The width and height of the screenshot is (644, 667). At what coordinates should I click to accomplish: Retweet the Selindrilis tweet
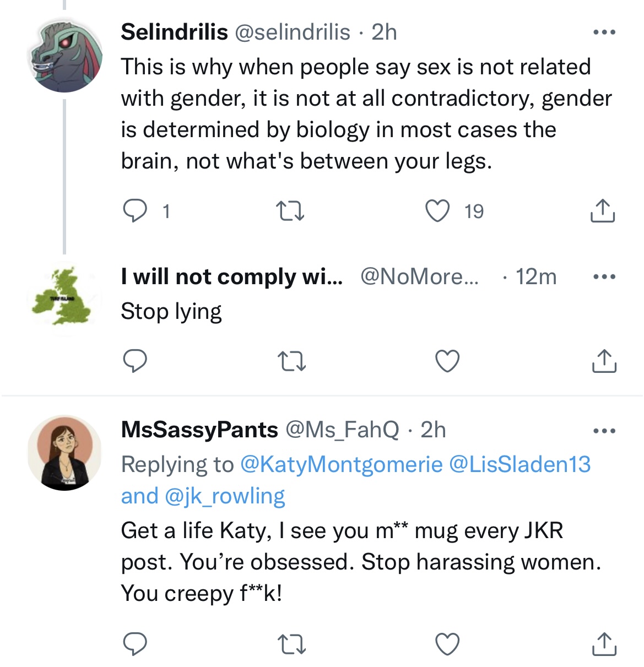coord(290,211)
